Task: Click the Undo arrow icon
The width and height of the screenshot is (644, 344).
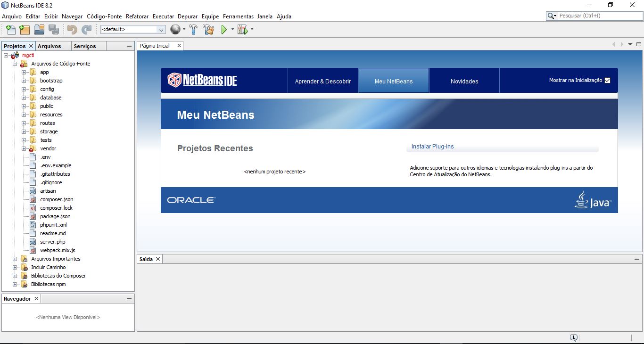Action: [72, 29]
